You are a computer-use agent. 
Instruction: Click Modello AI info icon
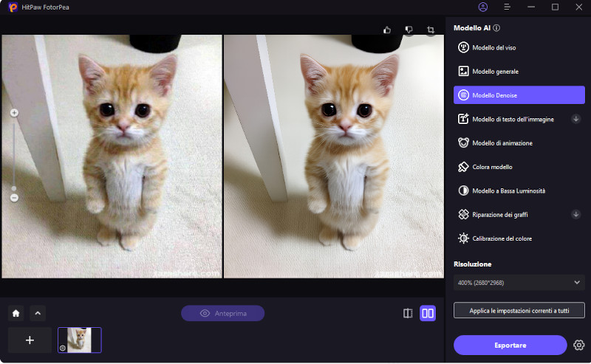(496, 28)
